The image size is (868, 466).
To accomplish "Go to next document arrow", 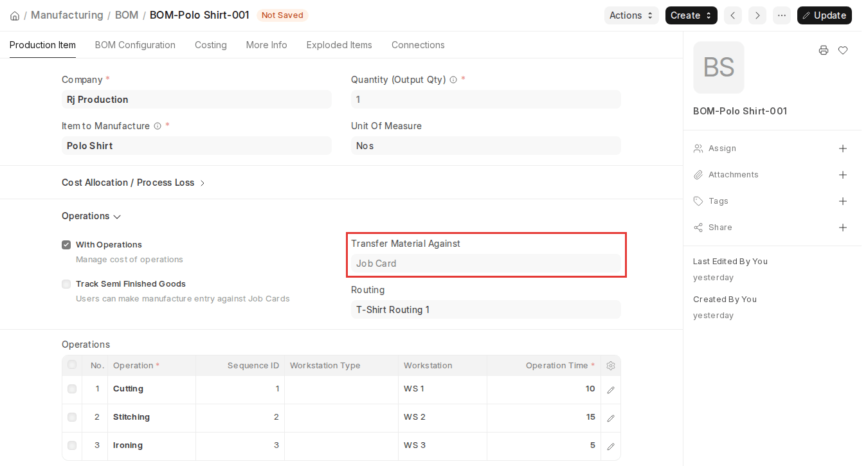I will coord(757,15).
